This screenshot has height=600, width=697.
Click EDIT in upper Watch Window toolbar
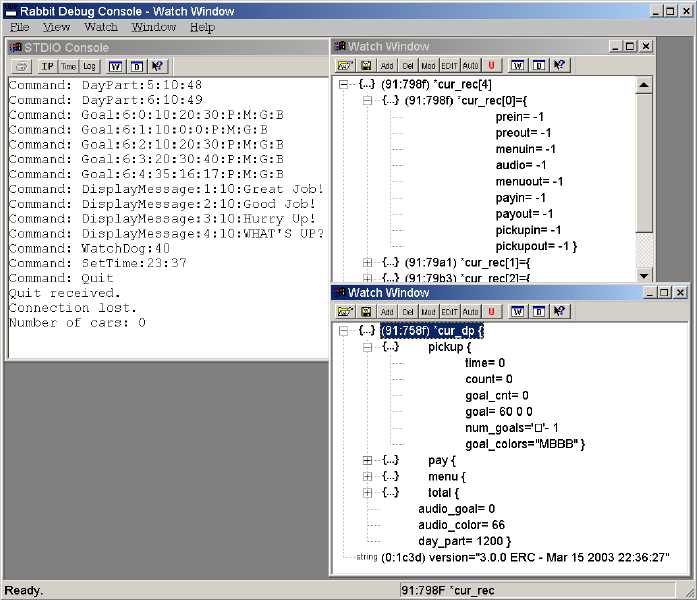[x=449, y=66]
